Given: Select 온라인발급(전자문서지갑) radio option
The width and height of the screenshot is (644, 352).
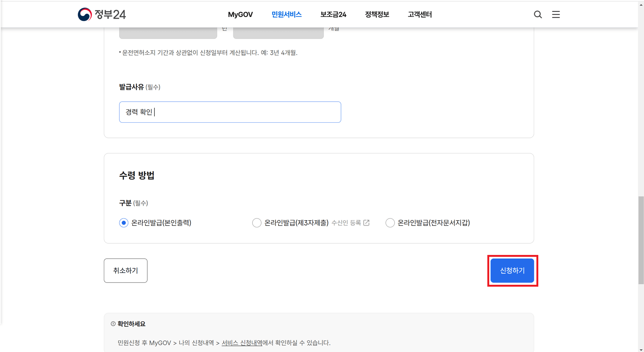Looking at the screenshot, I should [x=390, y=223].
